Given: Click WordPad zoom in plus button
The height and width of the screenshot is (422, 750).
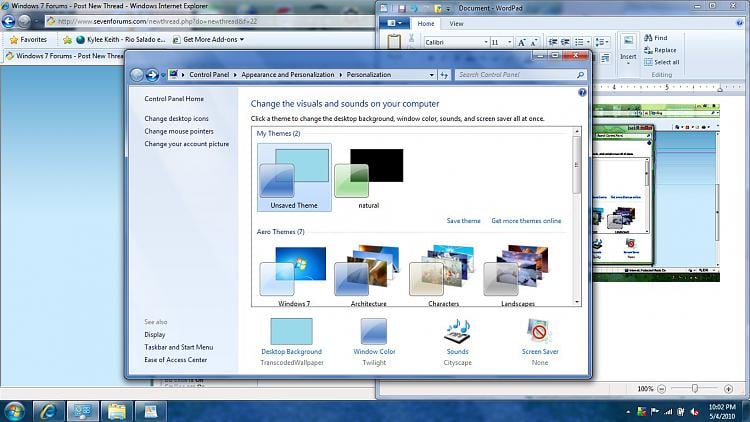Looking at the screenshot, I should [x=728, y=389].
